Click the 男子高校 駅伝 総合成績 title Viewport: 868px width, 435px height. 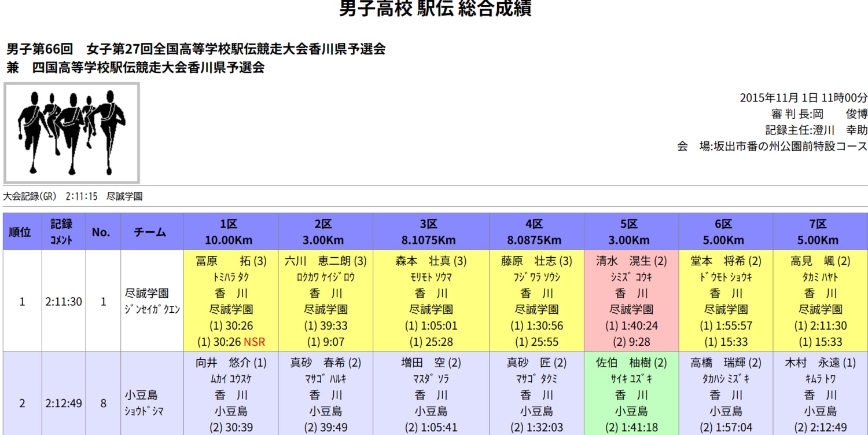pos(434,9)
